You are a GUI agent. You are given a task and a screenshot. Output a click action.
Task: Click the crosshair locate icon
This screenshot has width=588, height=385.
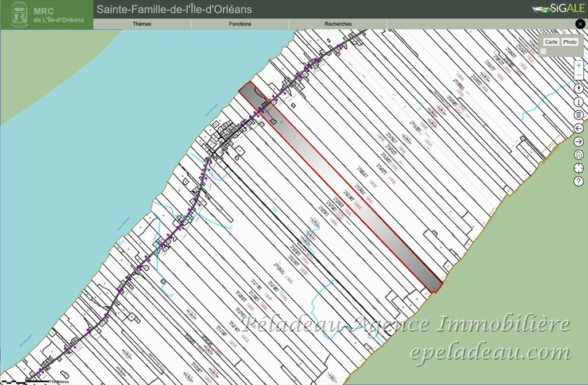[x=579, y=168]
